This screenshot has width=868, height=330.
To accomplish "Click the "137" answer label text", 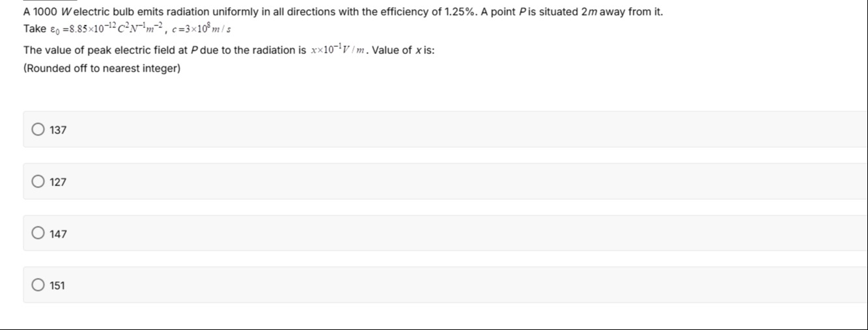I will tap(59, 130).
